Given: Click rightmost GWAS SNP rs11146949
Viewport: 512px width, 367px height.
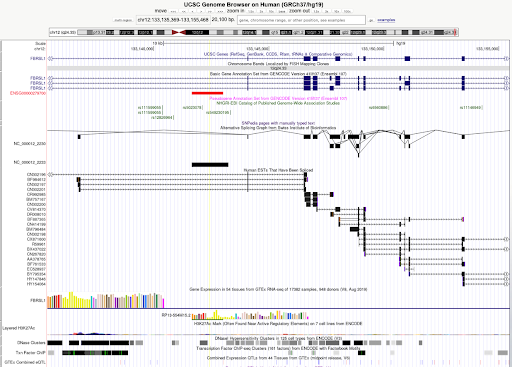Looking at the screenshot, I should point(471,108).
